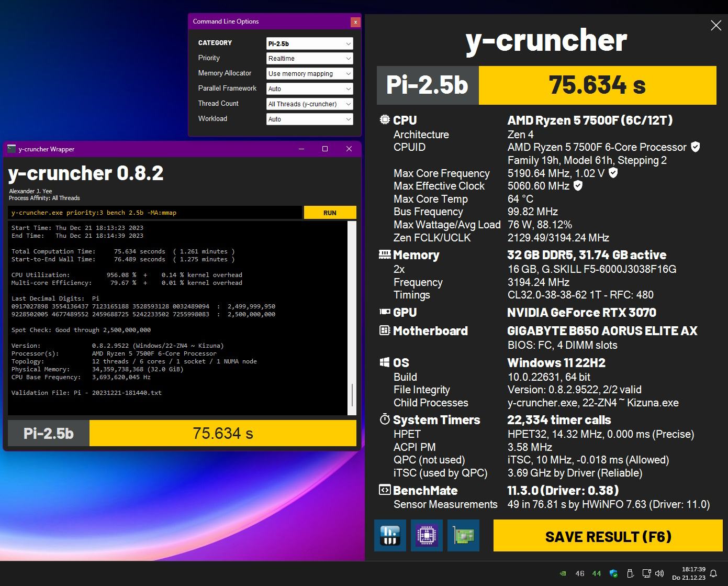This screenshot has height=586, width=728.
Task: Open the Workload dropdown
Action: (310, 119)
